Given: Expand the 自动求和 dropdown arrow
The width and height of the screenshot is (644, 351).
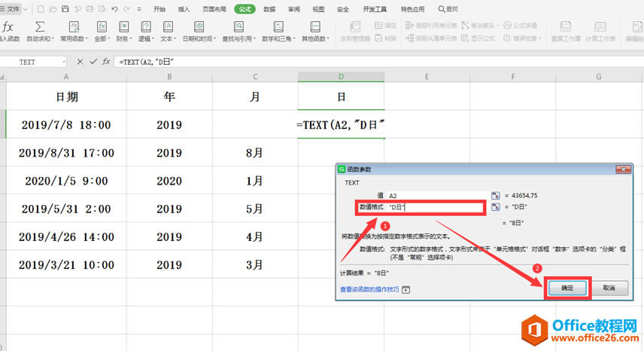Looking at the screenshot, I should point(53,39).
